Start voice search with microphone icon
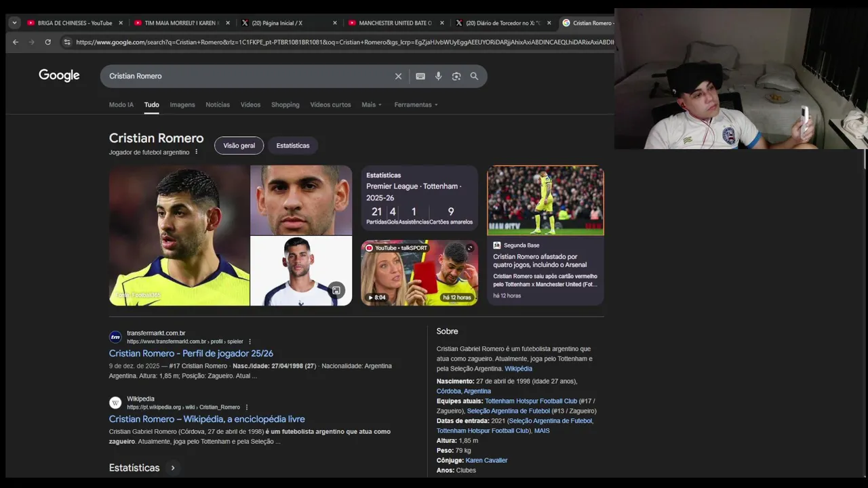The height and width of the screenshot is (488, 868). [438, 76]
